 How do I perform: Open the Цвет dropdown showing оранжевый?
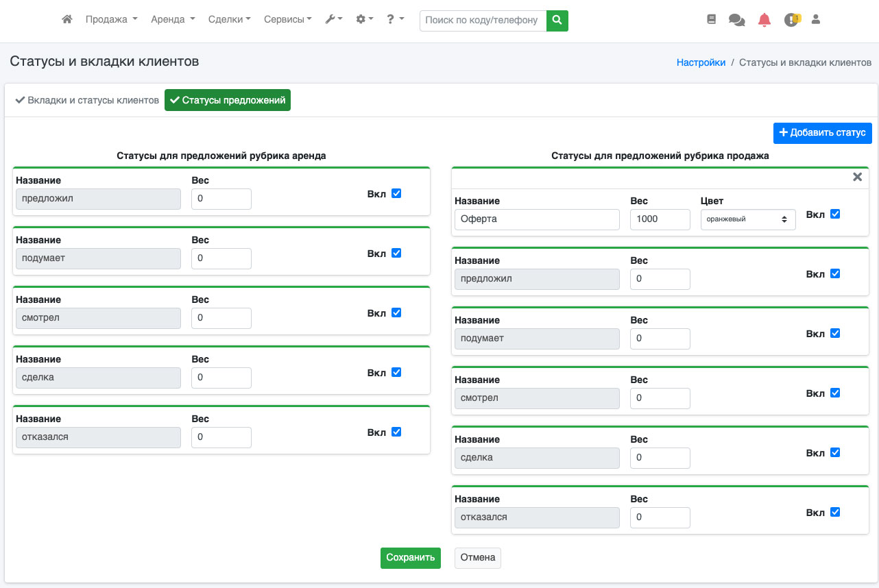pyautogui.click(x=748, y=219)
